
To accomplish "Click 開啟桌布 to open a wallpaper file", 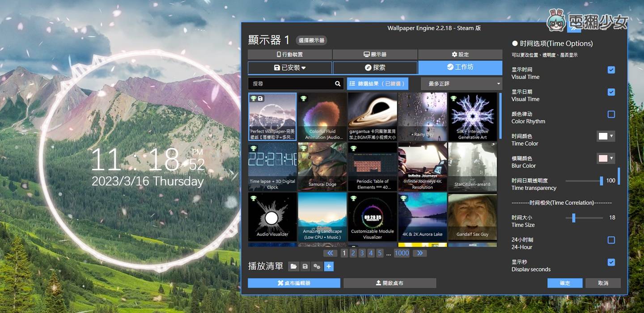I will coord(390,283).
